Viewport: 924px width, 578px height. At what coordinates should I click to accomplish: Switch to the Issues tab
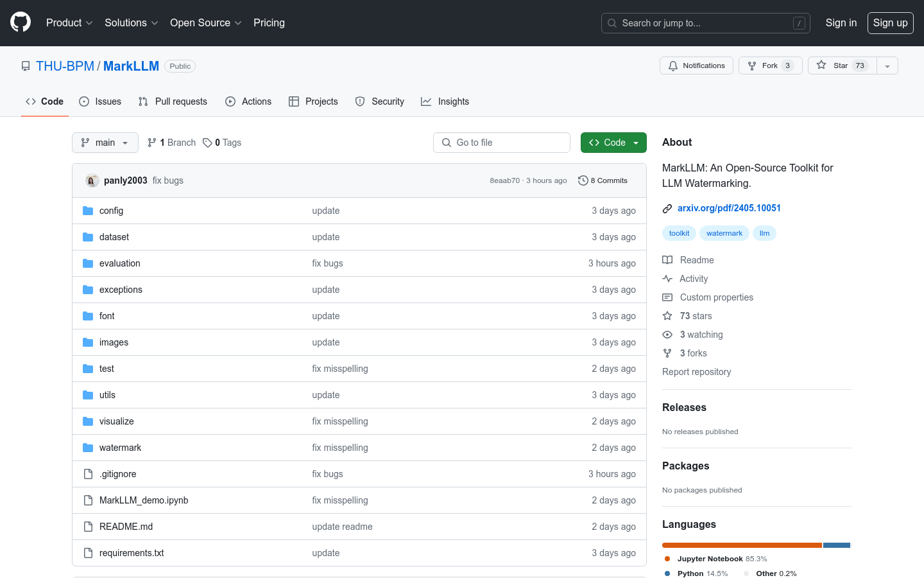pos(100,101)
